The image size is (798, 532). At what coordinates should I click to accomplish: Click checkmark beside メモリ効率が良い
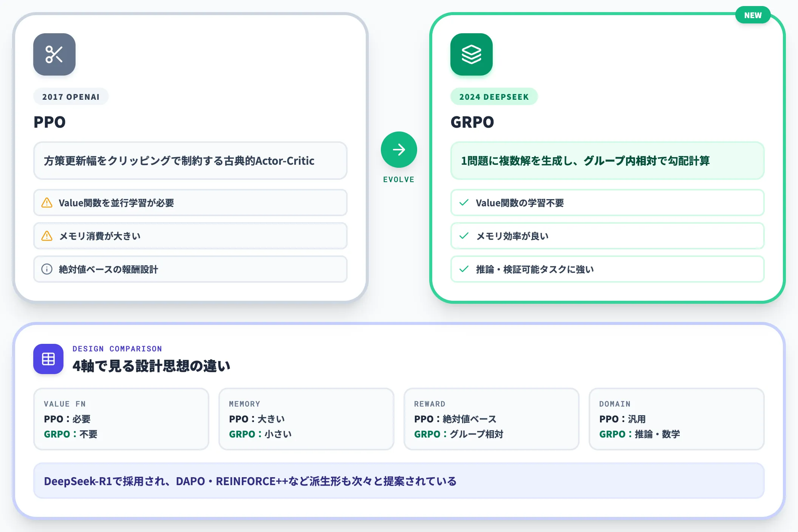point(464,236)
